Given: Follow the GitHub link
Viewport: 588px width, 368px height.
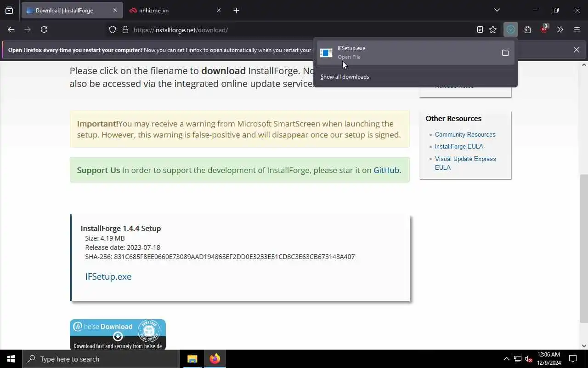Looking at the screenshot, I should (386, 170).
